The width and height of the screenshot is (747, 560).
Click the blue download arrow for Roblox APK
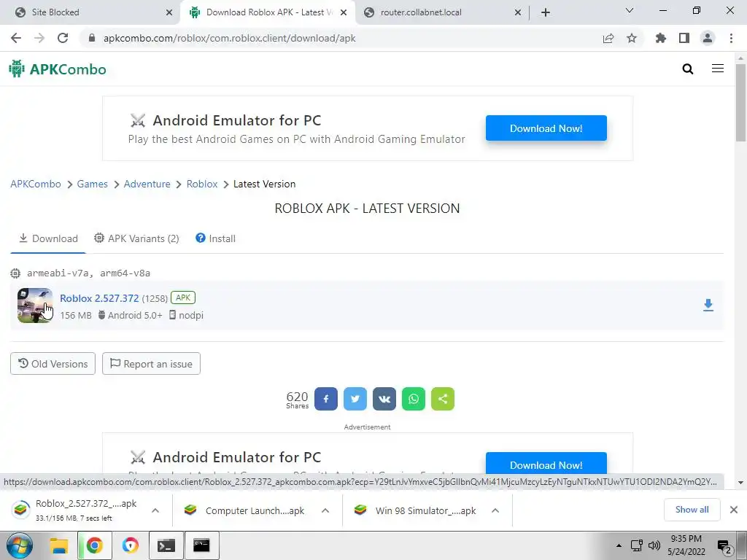tap(708, 306)
